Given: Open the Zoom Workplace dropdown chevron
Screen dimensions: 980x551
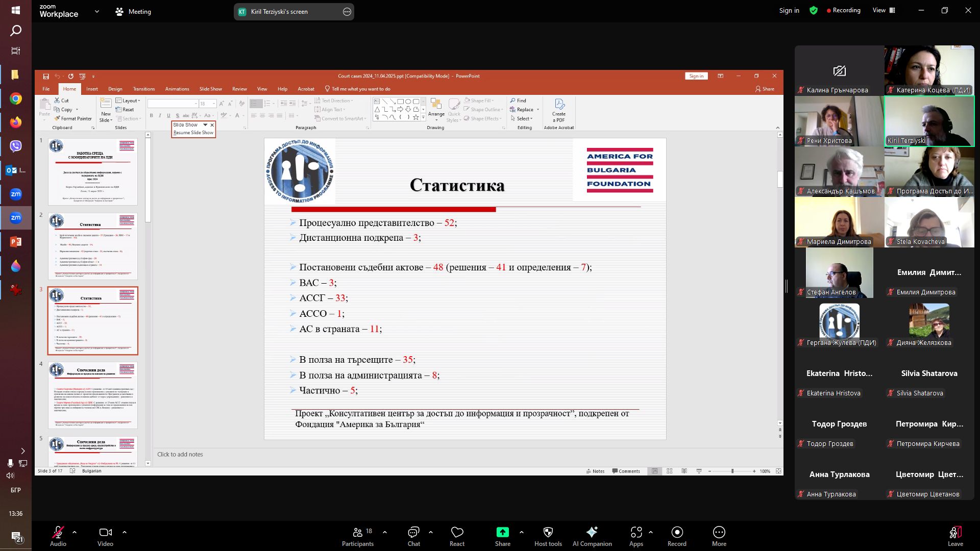Looking at the screenshot, I should tap(96, 11).
